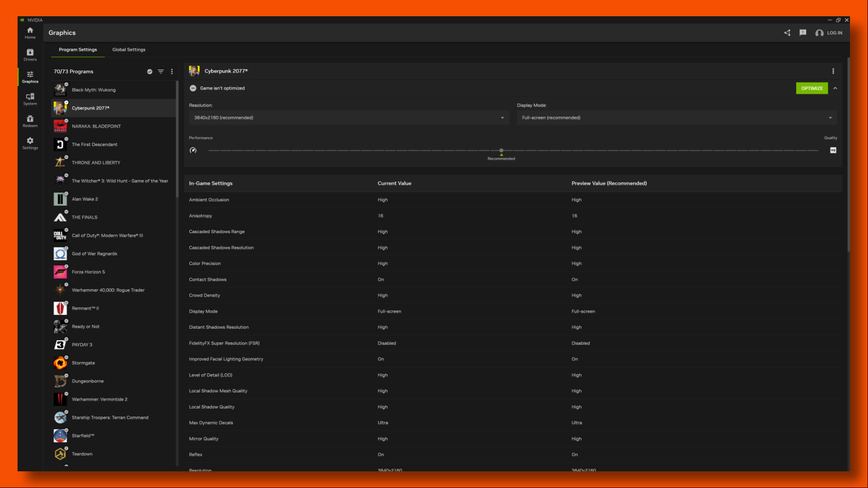868x488 pixels.
Task: Select Warhammer 40,000: Rogue Trader entry
Action: (113, 290)
